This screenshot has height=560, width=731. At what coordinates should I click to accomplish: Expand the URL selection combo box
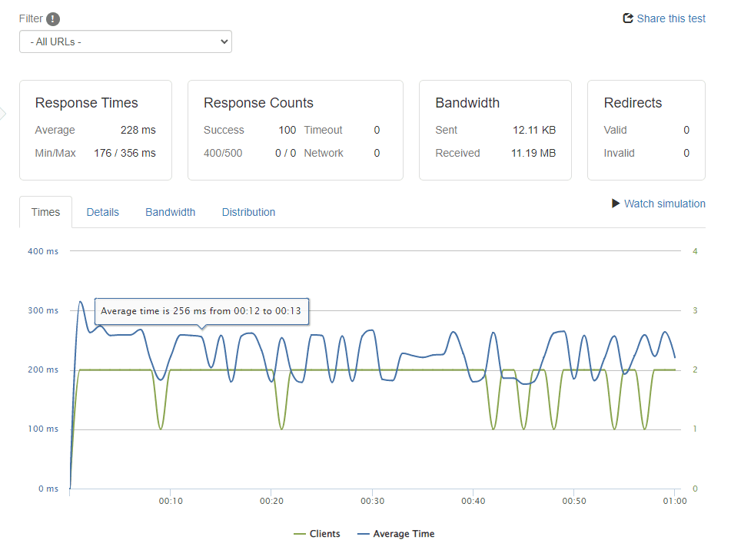click(125, 41)
